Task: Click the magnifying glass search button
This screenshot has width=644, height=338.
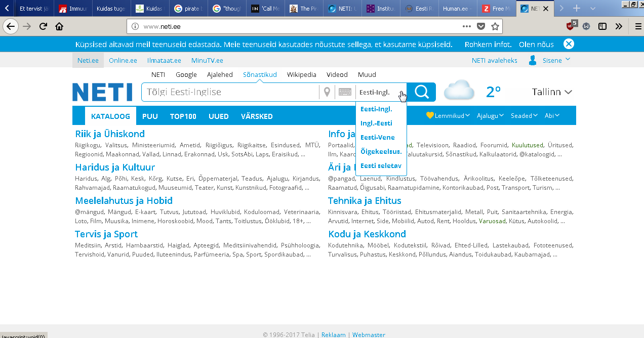Action: click(421, 92)
